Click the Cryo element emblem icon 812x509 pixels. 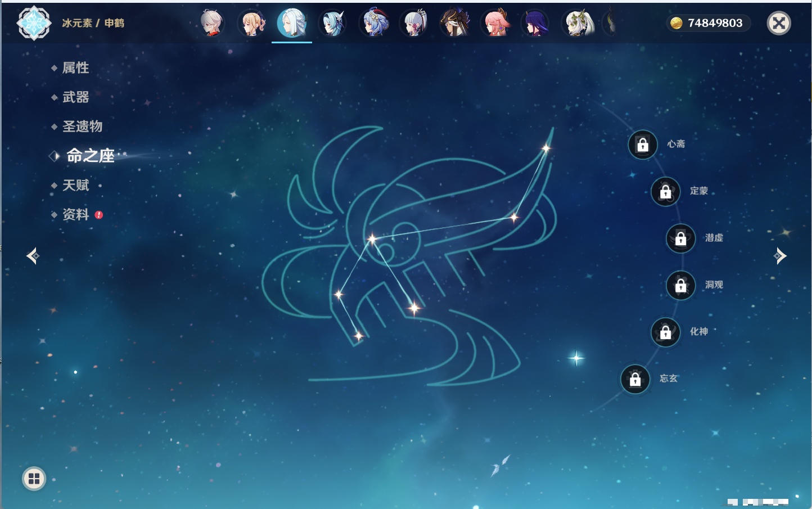(34, 23)
